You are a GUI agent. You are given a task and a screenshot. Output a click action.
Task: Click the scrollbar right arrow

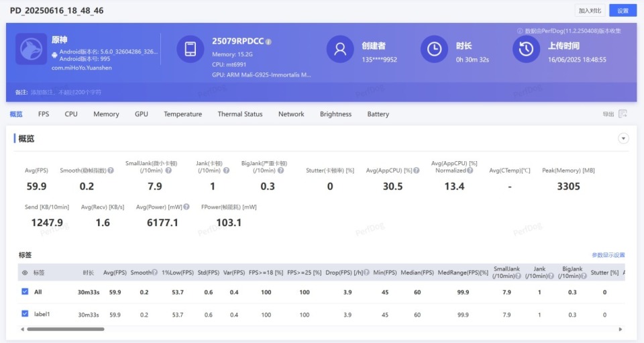coord(620,329)
